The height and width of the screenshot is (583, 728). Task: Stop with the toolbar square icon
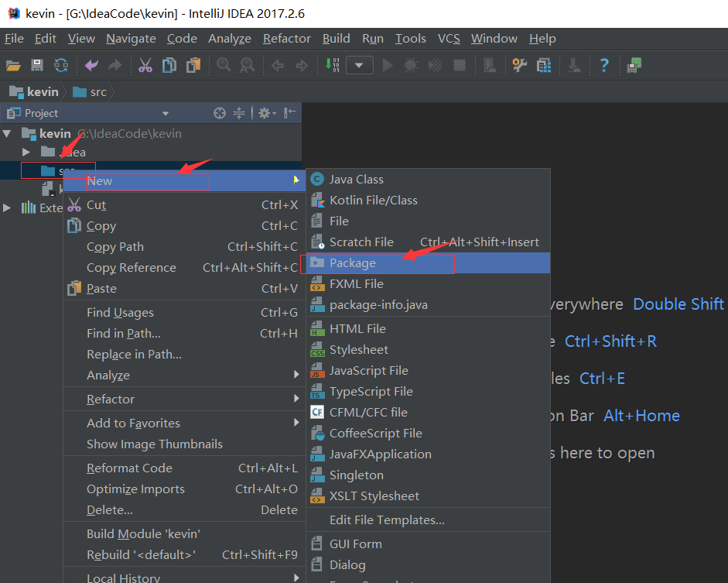click(x=460, y=66)
